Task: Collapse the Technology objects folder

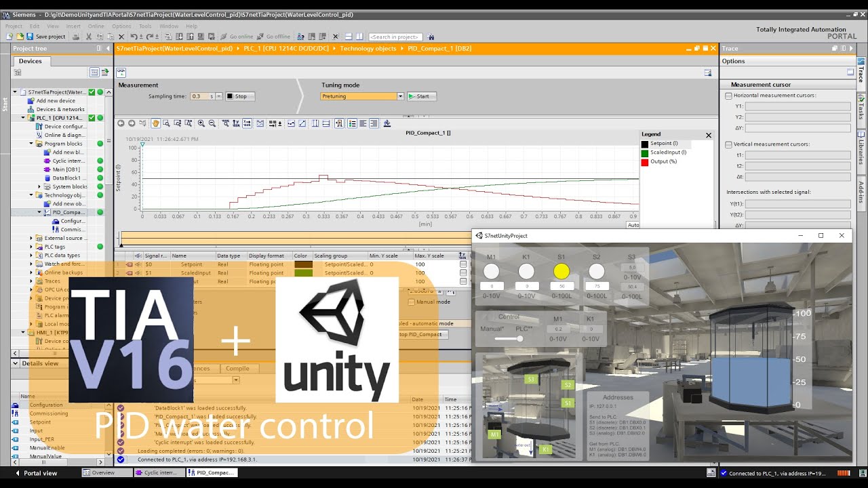Action: pyautogui.click(x=31, y=195)
